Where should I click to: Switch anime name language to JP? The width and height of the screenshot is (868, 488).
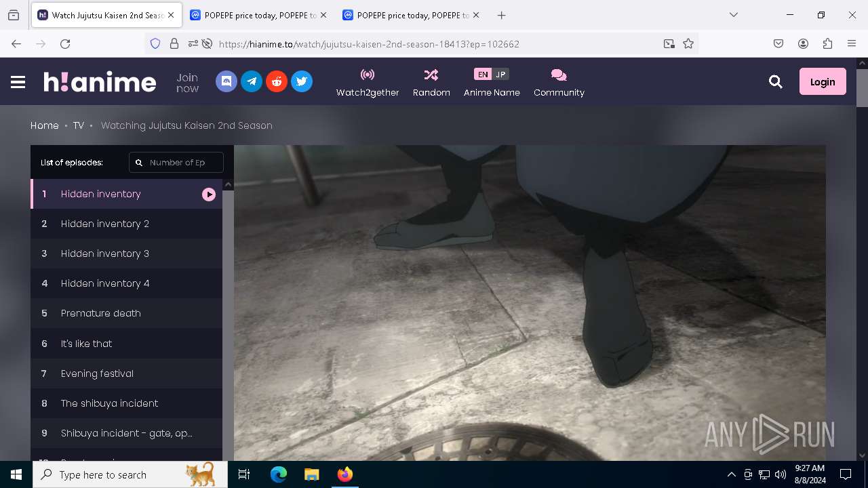(500, 75)
